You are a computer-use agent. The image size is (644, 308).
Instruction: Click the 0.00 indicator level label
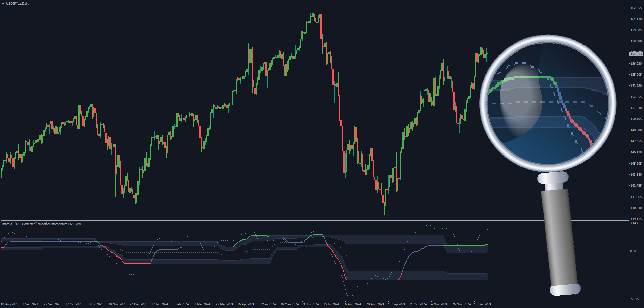[633, 251]
